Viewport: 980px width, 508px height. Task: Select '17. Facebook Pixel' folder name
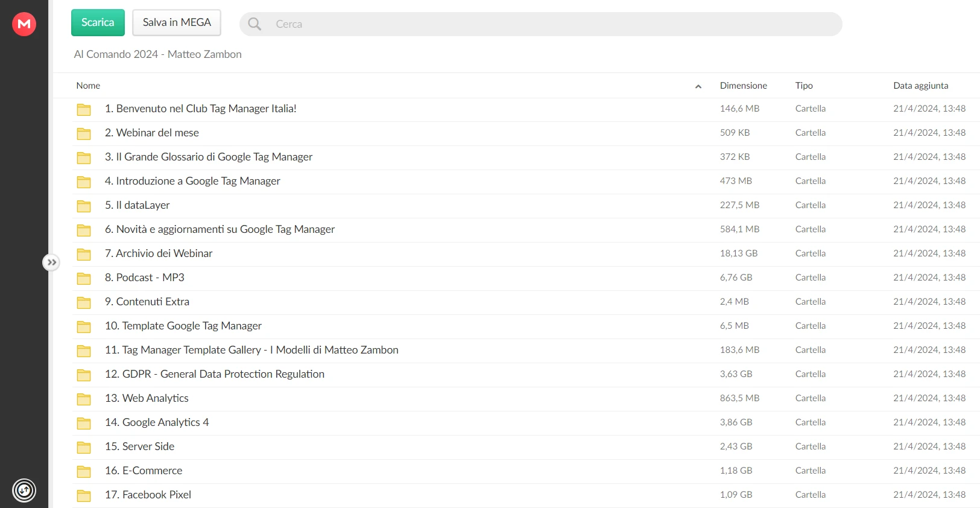(148, 495)
